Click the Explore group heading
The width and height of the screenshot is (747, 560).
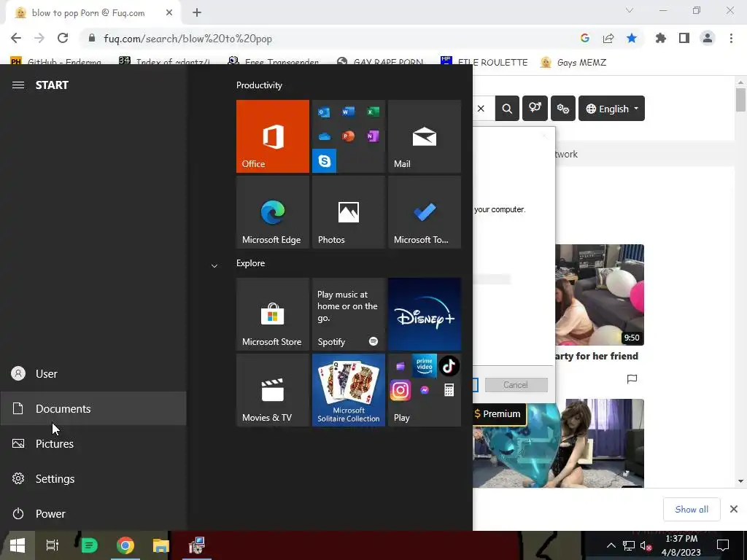click(x=251, y=262)
